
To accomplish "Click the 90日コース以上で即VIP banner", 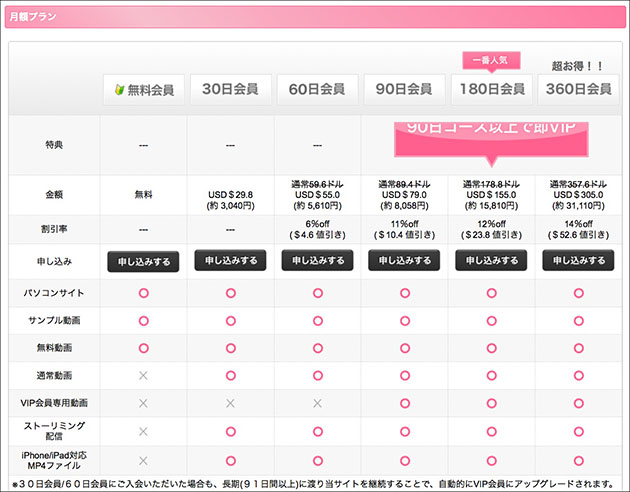I will [490, 137].
